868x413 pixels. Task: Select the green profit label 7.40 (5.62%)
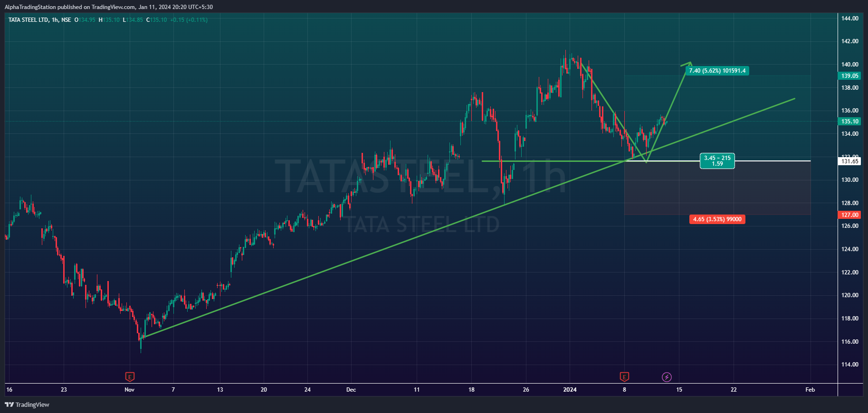pyautogui.click(x=717, y=71)
